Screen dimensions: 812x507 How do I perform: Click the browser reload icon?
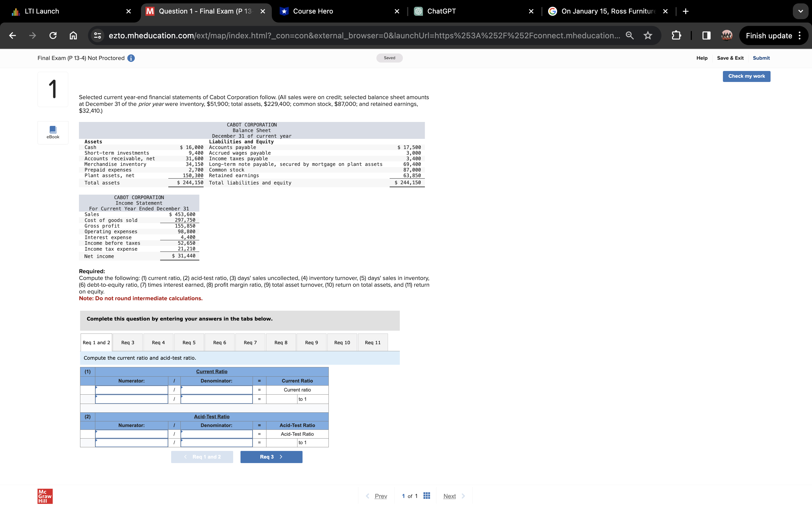(53, 35)
